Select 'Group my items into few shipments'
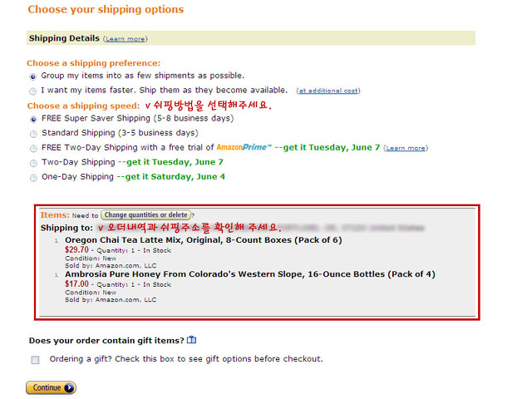This screenshot has height=399, width=532. 33,76
